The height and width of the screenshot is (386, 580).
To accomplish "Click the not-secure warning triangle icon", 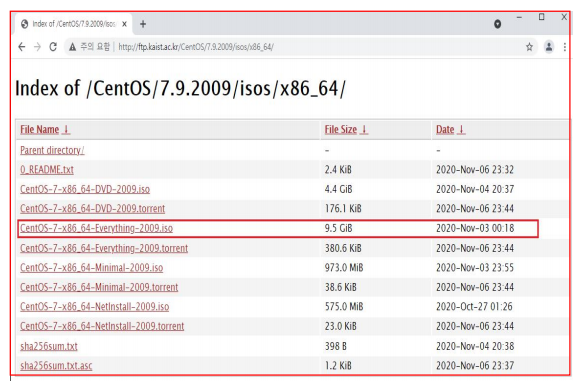I will [x=72, y=47].
